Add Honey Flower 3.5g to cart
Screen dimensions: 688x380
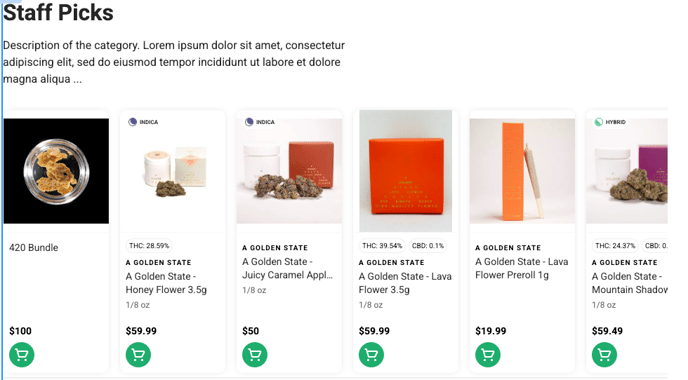[x=138, y=355]
